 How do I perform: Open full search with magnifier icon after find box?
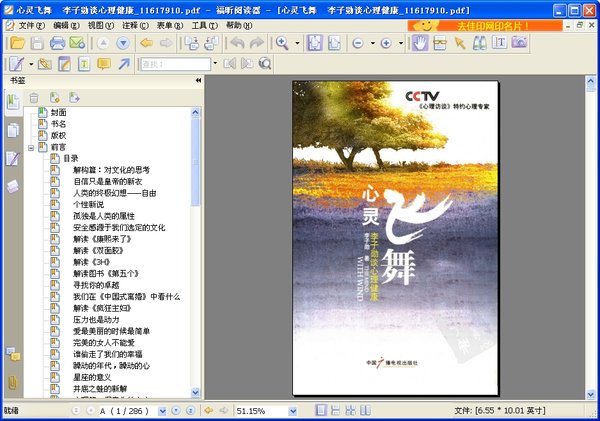coord(265,64)
